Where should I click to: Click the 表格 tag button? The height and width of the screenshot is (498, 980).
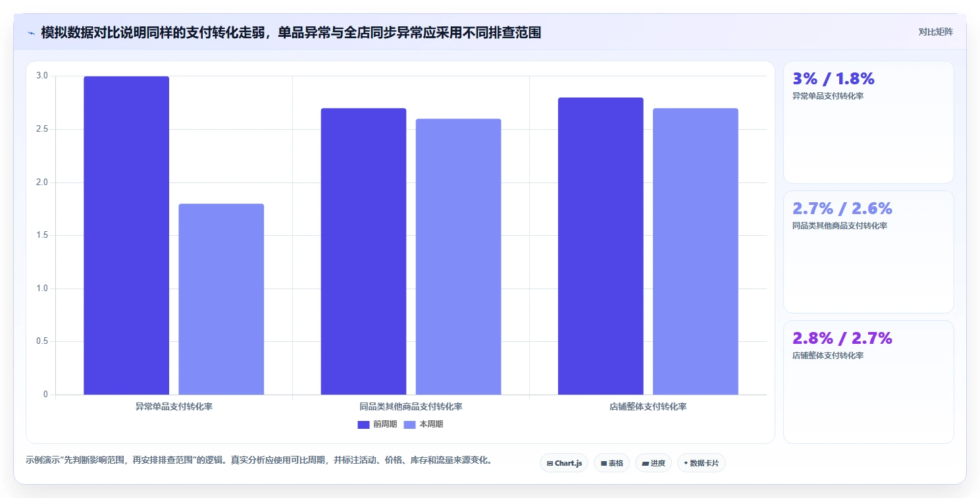pyautogui.click(x=611, y=463)
